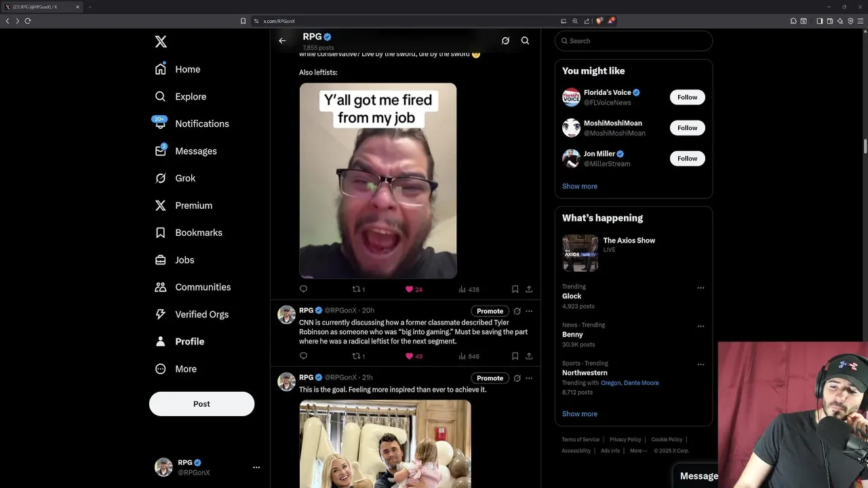Viewport: 868px width, 488px height.
Task: Click the Grok icon in profile header
Action: (x=505, y=41)
